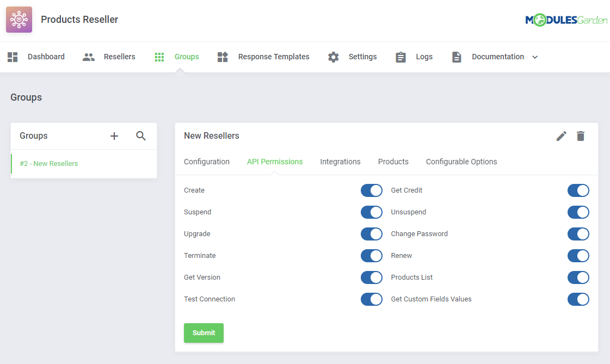Click the green Submit button
Image resolution: width=610 pixels, height=364 pixels.
pyautogui.click(x=204, y=333)
